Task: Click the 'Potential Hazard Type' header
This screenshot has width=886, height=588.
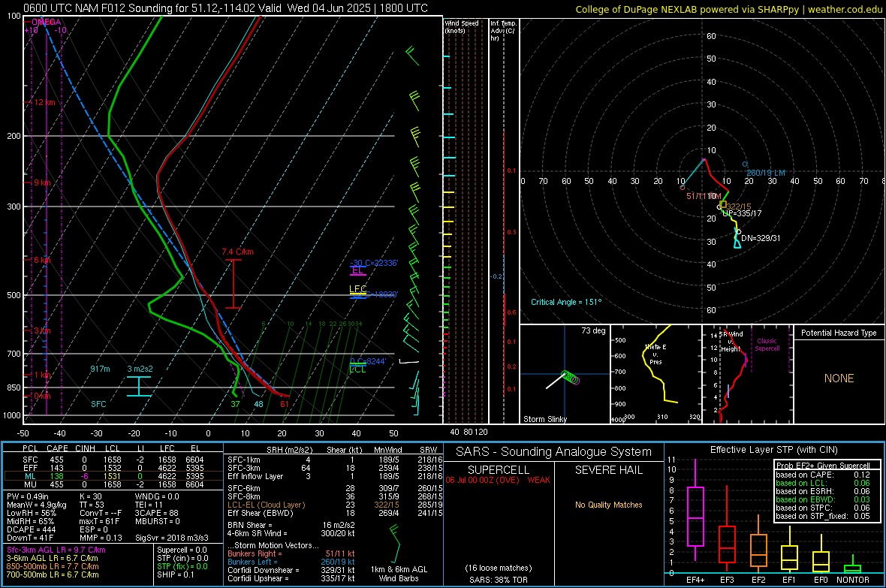Action: [x=839, y=333]
